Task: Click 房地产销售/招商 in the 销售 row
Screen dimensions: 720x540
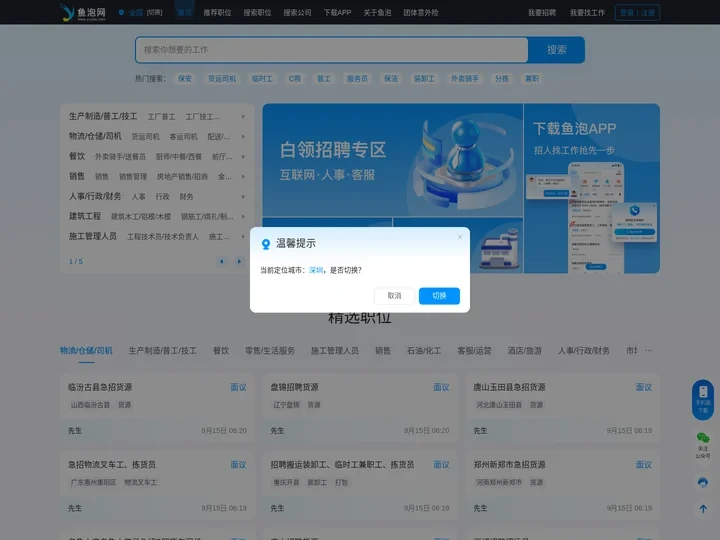Action: click(x=182, y=177)
